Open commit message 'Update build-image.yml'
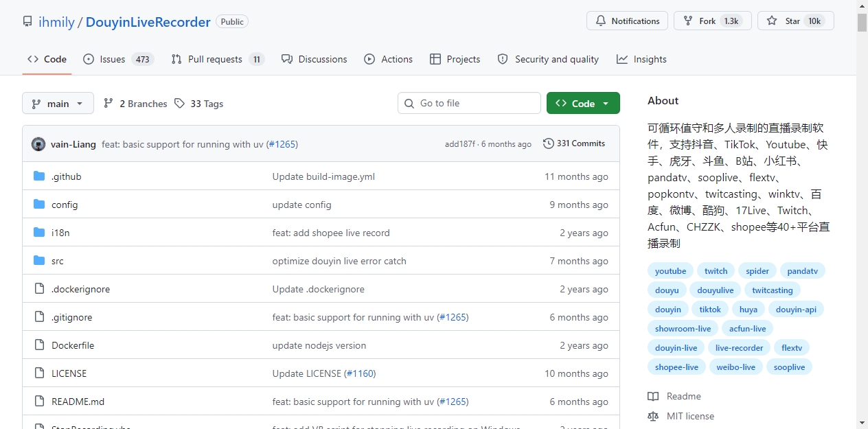This screenshot has width=868, height=429. [x=323, y=176]
